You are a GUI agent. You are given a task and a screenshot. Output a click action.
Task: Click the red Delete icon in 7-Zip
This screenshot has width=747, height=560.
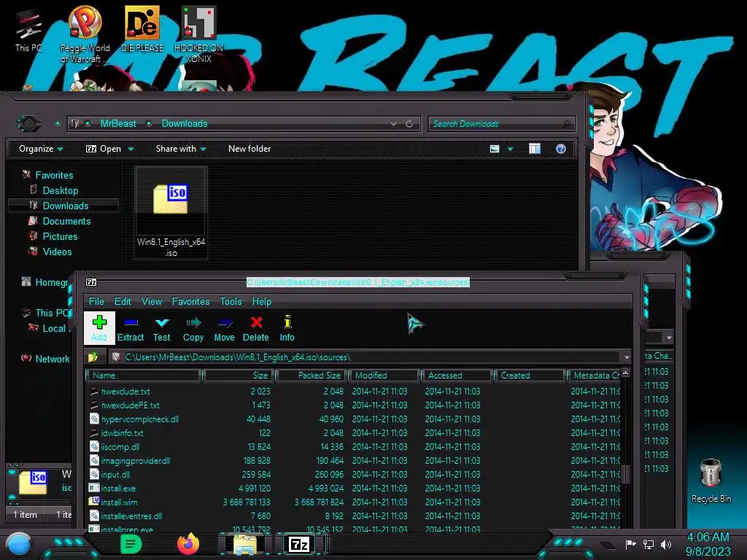pyautogui.click(x=256, y=328)
